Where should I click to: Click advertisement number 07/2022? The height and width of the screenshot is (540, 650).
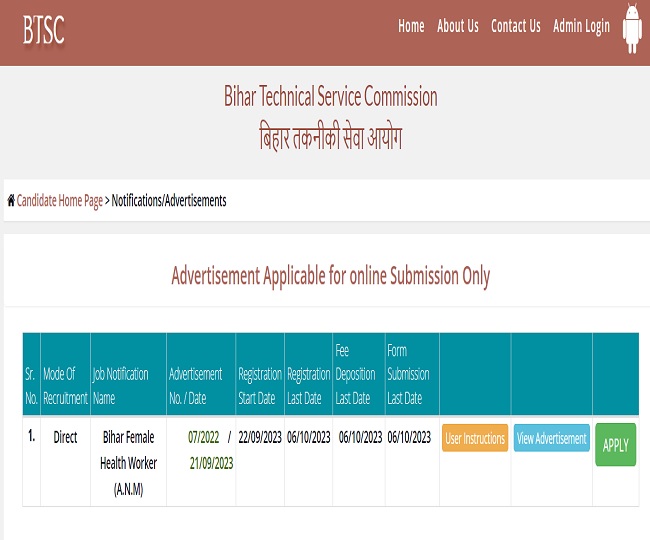[x=204, y=437]
